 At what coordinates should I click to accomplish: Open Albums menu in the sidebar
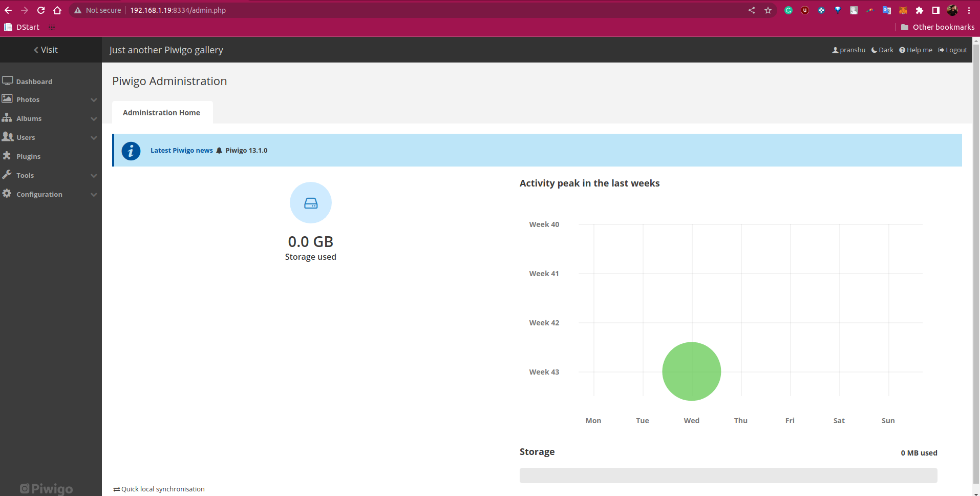click(x=29, y=118)
